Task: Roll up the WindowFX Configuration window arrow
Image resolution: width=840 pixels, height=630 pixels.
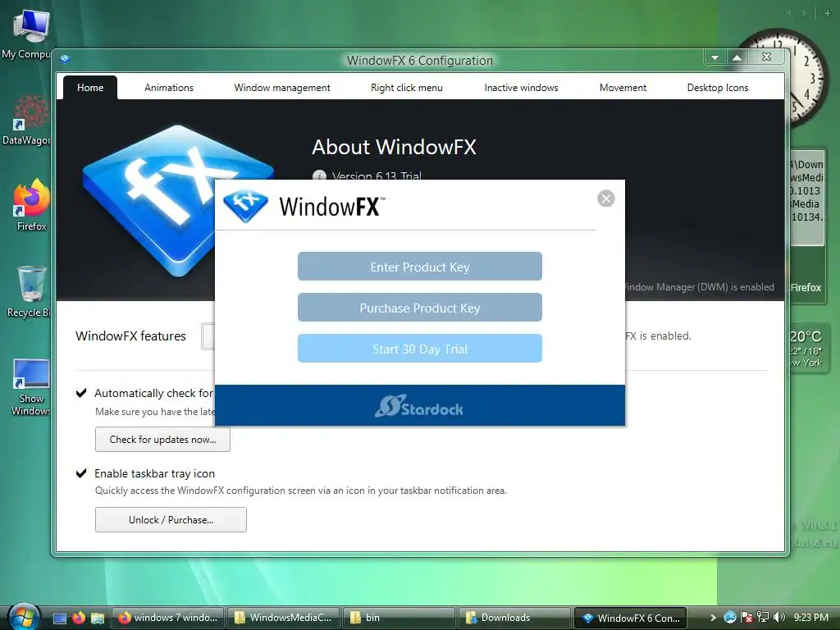Action: point(737,57)
